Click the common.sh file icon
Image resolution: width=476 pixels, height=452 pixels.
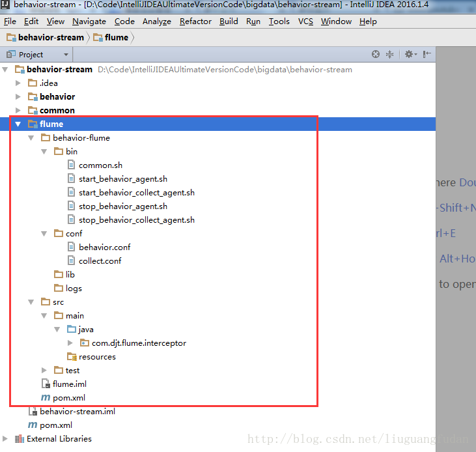71,165
